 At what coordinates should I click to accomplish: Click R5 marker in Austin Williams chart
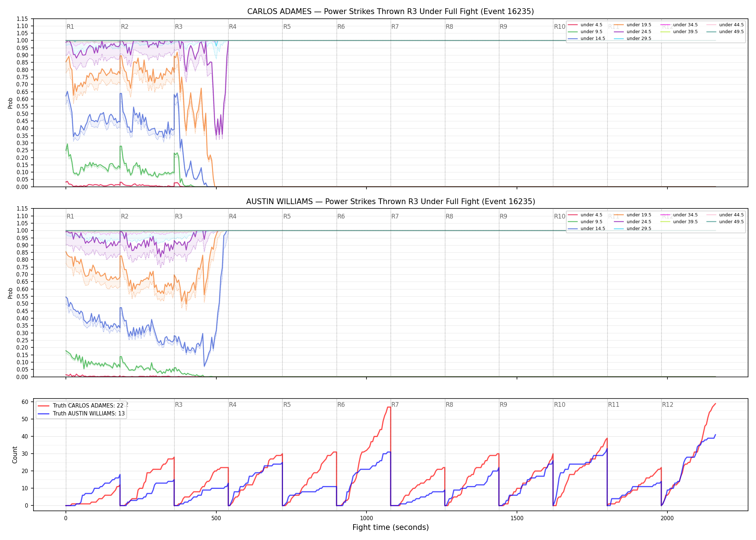[x=287, y=216]
